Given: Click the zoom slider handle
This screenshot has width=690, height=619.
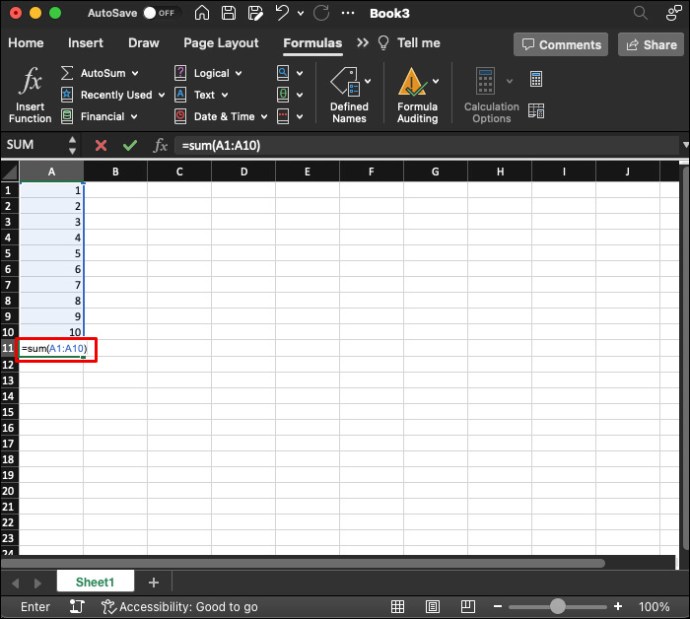Looking at the screenshot, I should 558,607.
